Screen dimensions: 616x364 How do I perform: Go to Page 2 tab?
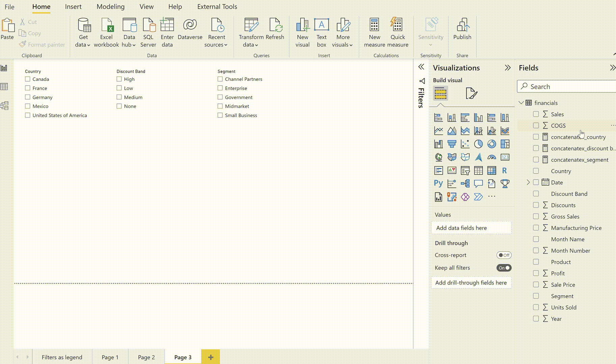[x=146, y=357]
